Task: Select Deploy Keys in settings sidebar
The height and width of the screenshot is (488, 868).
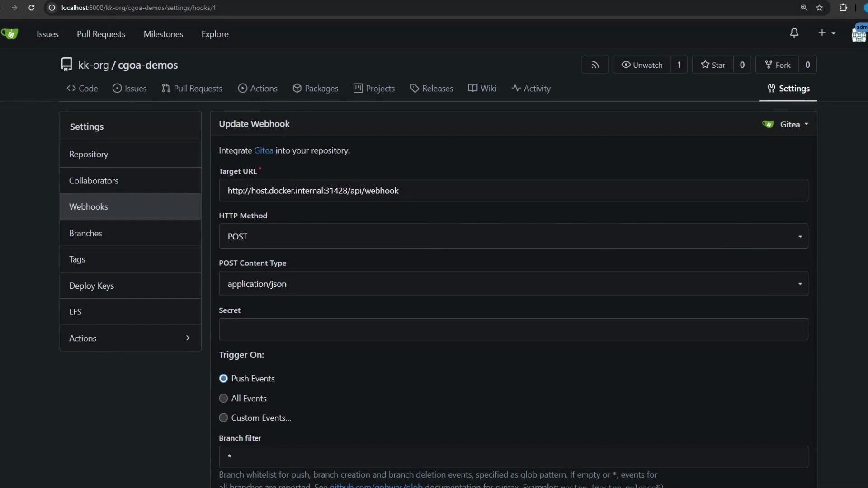Action: point(130,286)
